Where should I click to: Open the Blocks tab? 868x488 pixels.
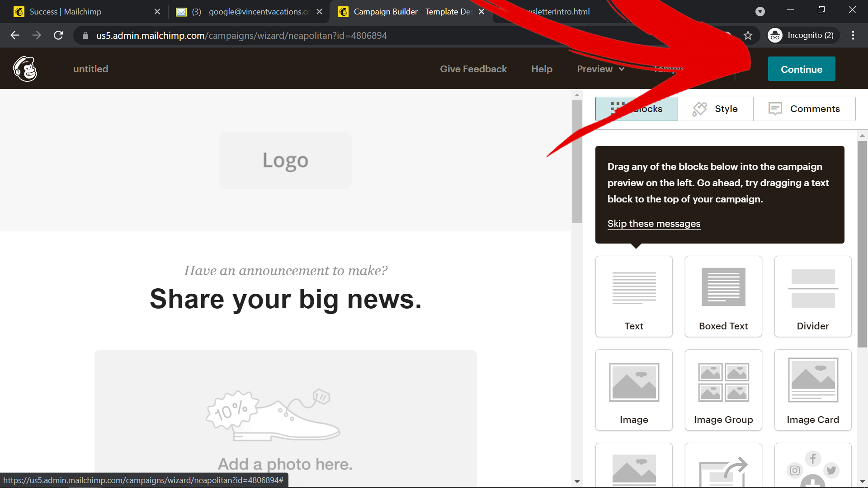click(637, 109)
